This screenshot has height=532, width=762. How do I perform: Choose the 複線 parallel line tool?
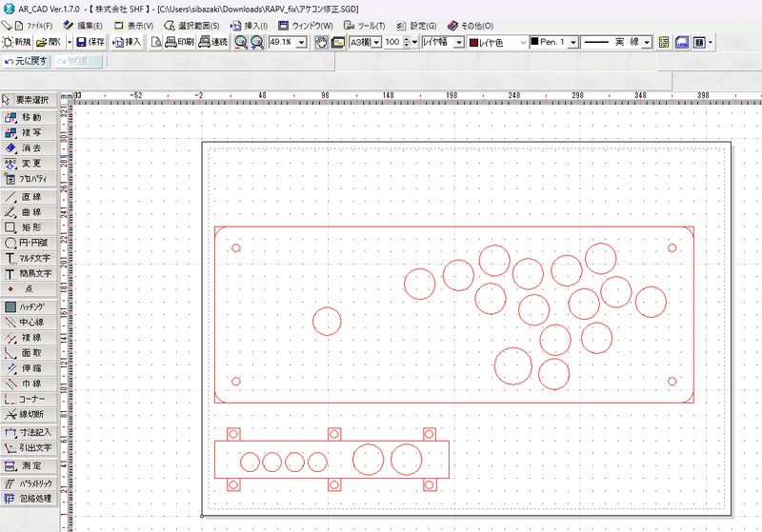(29, 337)
